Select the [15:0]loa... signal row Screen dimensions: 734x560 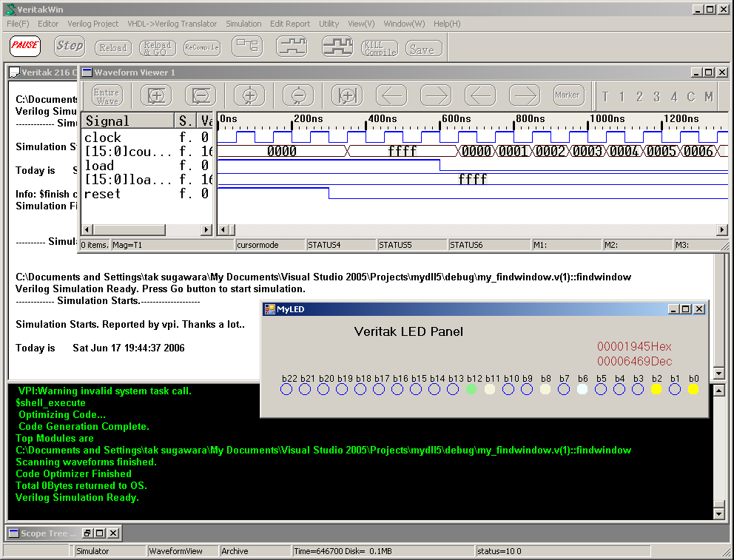(x=147, y=180)
